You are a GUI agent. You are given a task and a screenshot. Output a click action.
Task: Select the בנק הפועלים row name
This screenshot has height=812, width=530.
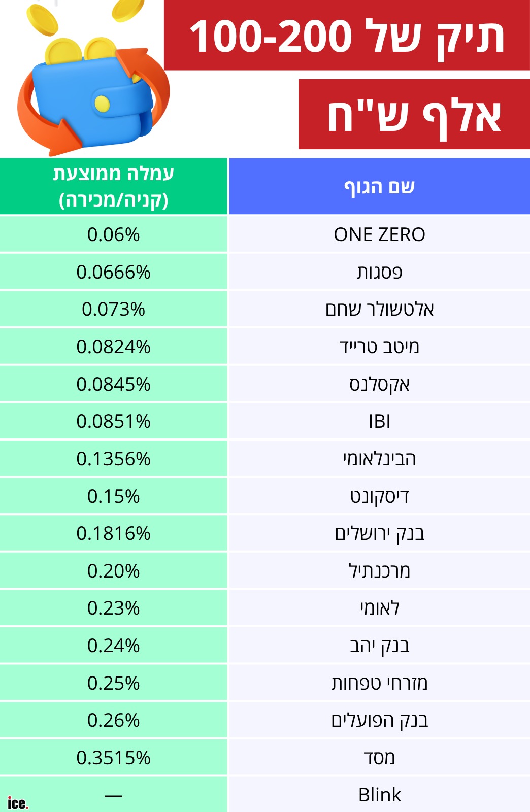coord(379,720)
